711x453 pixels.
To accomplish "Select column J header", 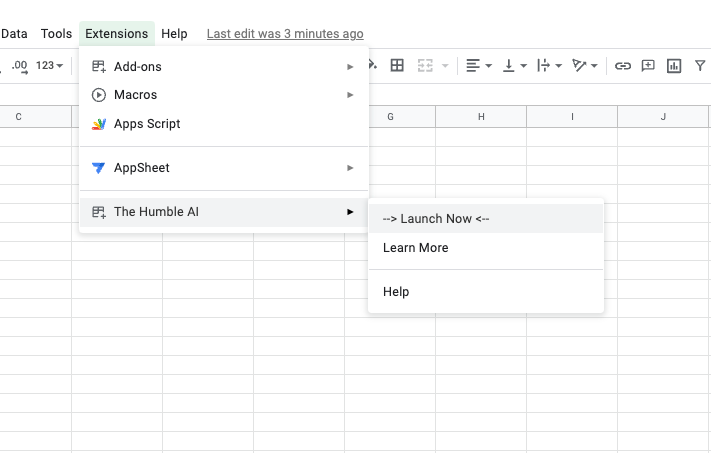I will click(663, 117).
